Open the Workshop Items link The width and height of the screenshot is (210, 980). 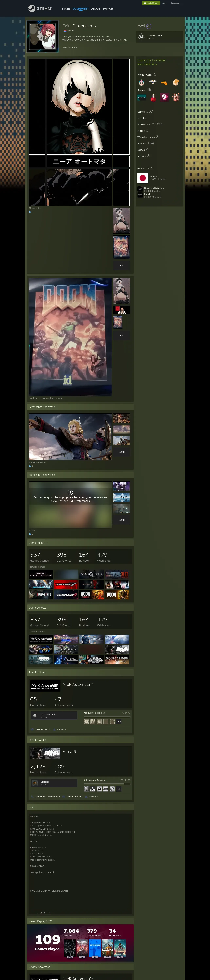tap(148, 137)
